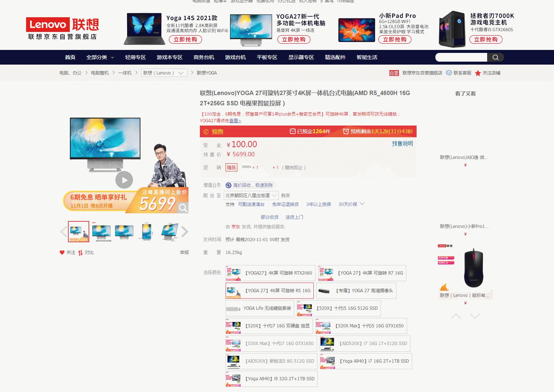Click the magnify icon on product image
The image size is (554, 392).
[183, 208]
